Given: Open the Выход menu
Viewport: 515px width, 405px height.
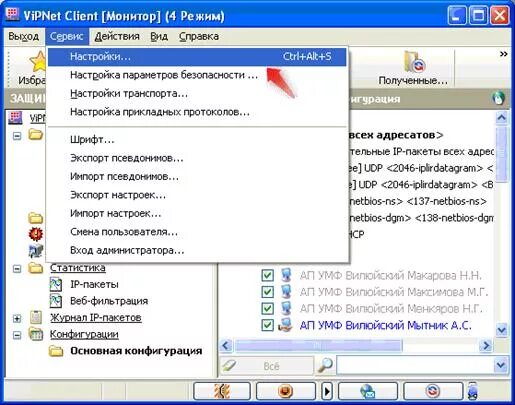Looking at the screenshot, I should click(x=24, y=36).
